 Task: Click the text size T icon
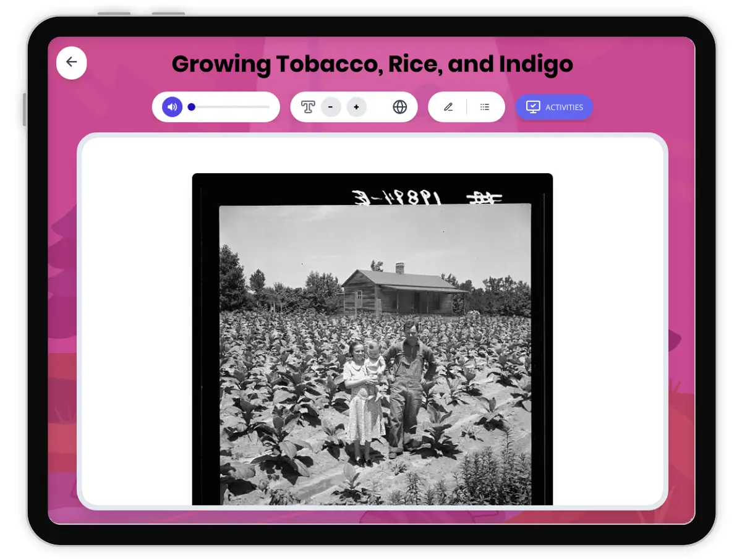308,107
